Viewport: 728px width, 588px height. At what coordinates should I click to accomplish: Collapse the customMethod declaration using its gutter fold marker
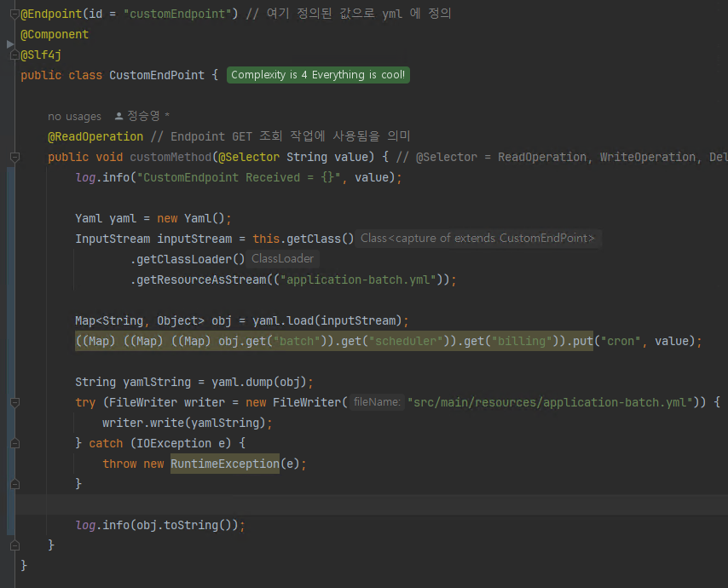pyautogui.click(x=14, y=158)
